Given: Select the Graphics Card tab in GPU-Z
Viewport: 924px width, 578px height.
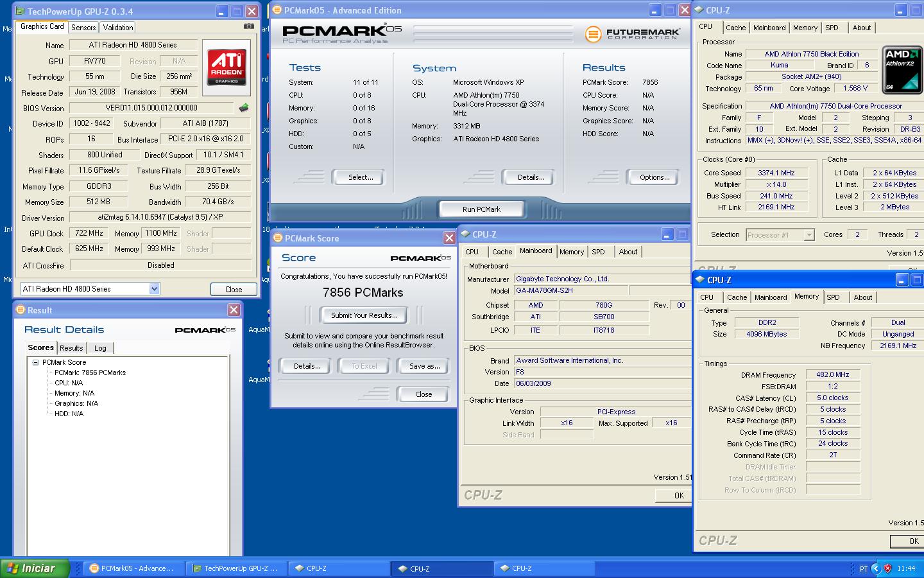Looking at the screenshot, I should [x=42, y=26].
